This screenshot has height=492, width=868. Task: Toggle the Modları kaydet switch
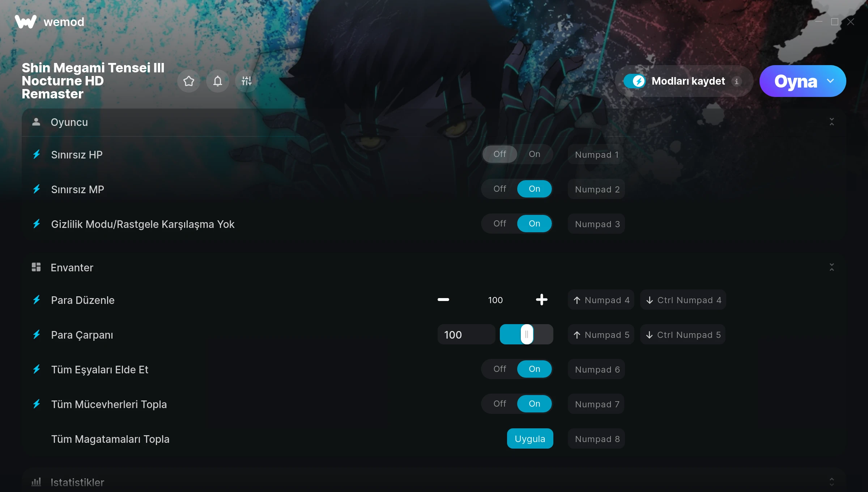click(x=634, y=81)
